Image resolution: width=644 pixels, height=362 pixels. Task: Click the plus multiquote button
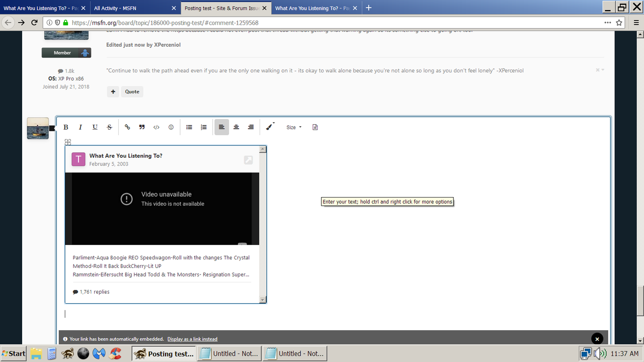[113, 92]
